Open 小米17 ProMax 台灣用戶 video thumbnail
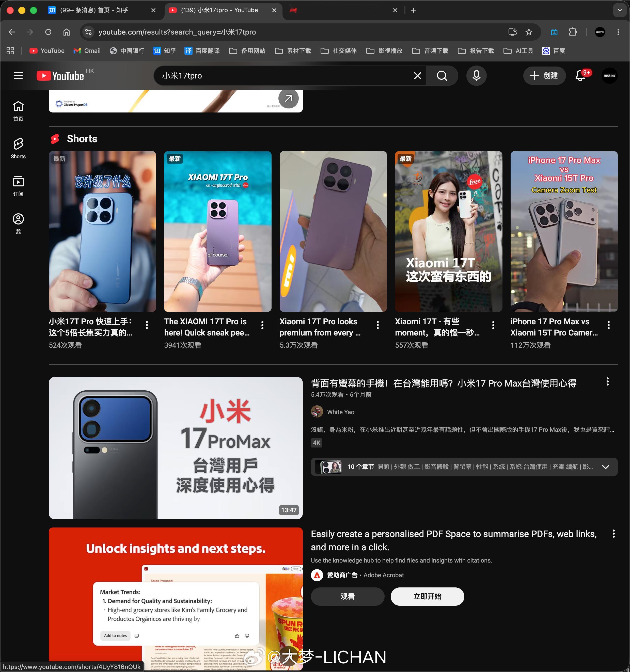Screen dimensions: 630x672 click(176, 448)
